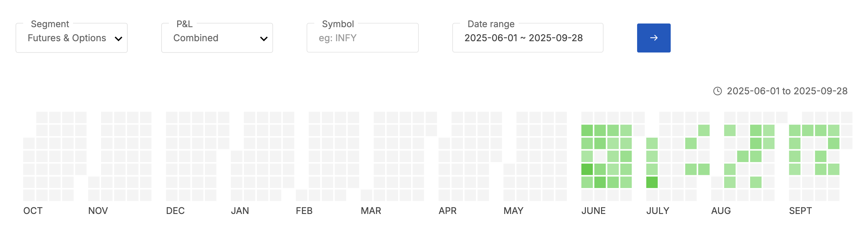Open the Combined P&L selector
868x246 pixels.
(x=217, y=38)
